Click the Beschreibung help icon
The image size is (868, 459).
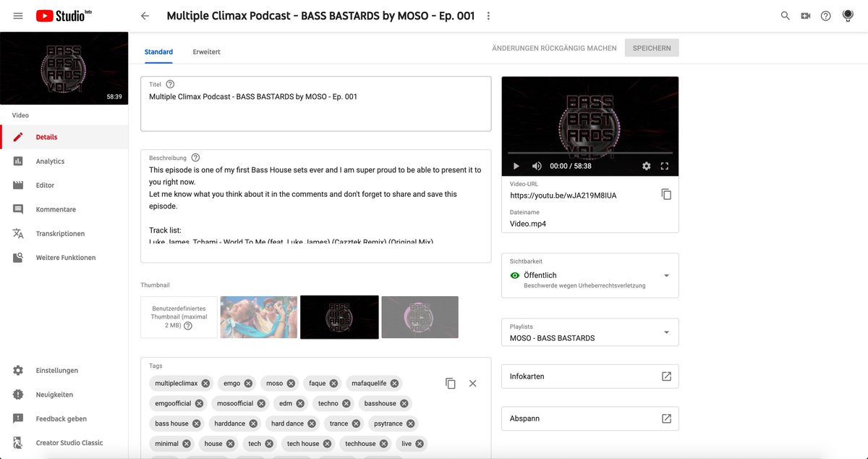(195, 158)
